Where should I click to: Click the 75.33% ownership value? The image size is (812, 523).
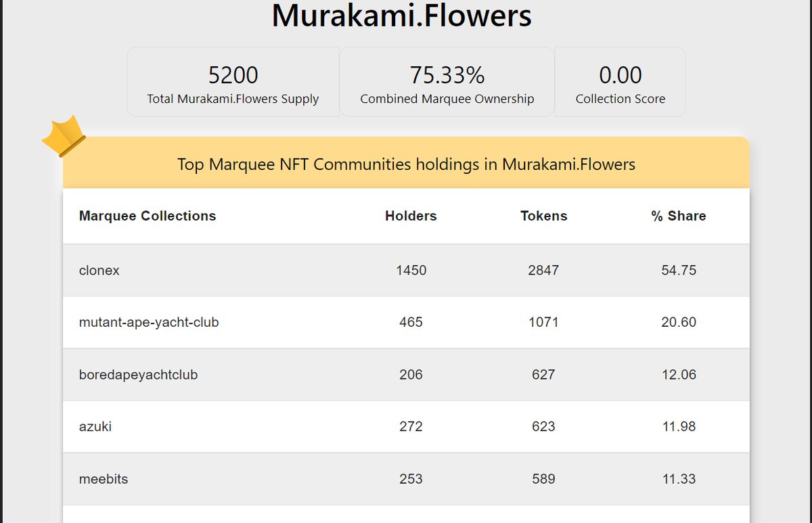447,75
